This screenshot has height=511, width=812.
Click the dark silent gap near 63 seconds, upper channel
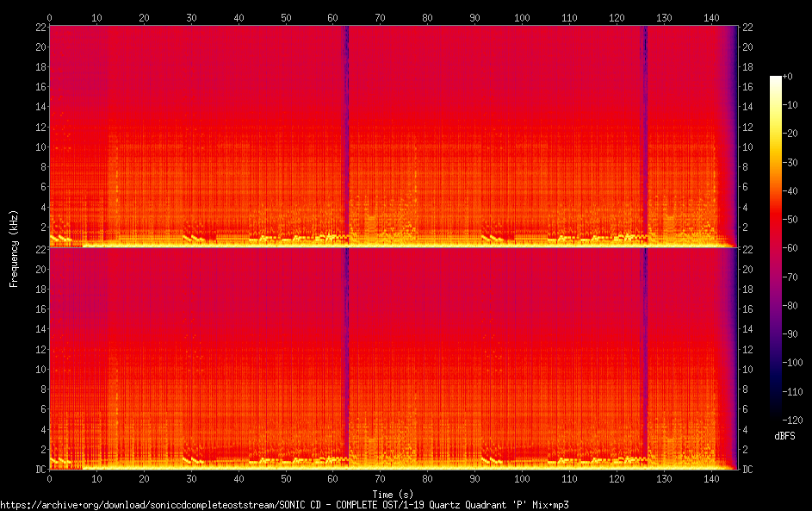coord(346,129)
